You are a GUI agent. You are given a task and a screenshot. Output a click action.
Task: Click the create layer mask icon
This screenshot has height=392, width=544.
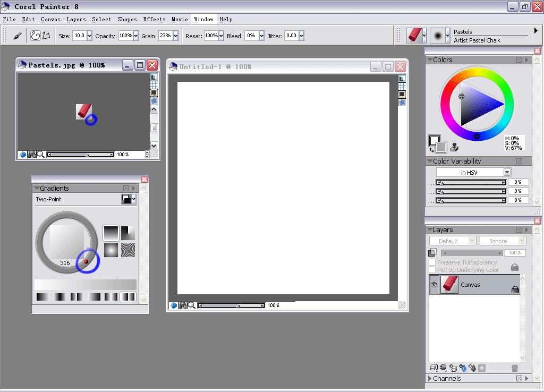point(481,368)
